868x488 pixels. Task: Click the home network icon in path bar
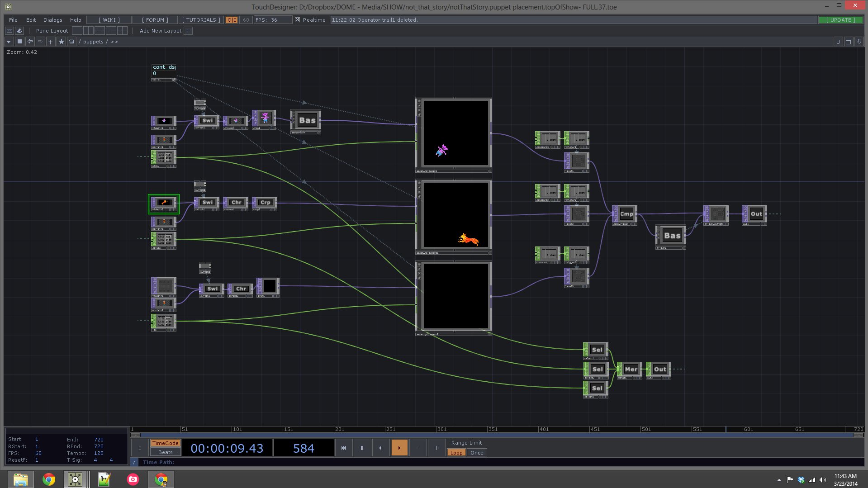point(71,42)
